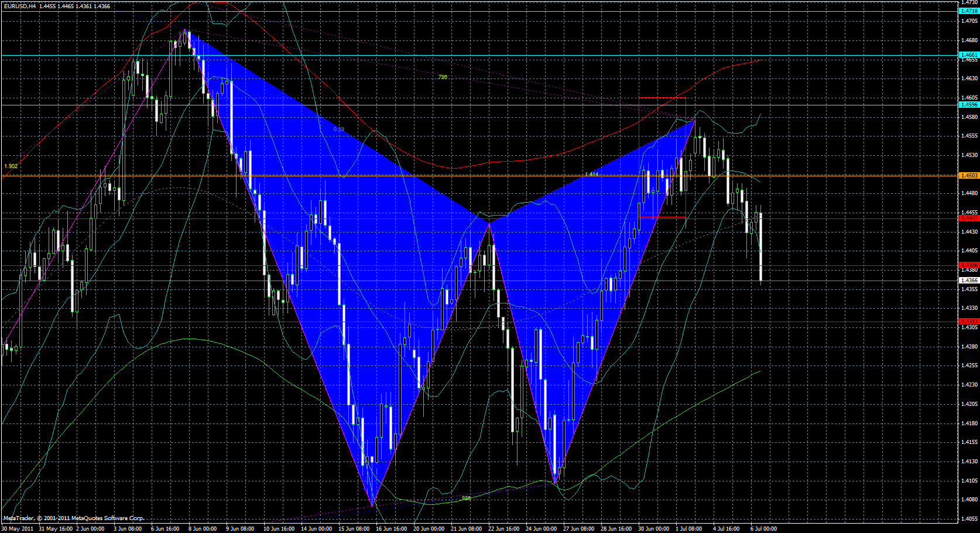Click the 1.4630 price scale value
Screen dimensions: 980x533
tap(969, 78)
